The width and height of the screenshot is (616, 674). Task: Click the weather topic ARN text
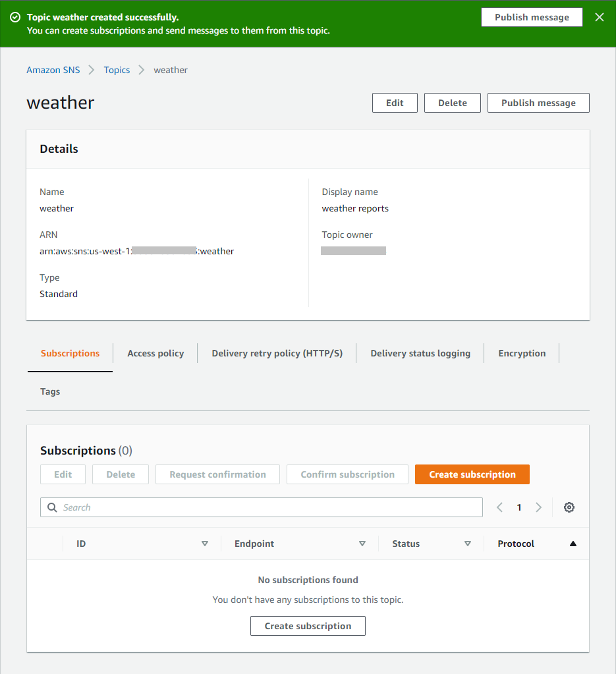pyautogui.click(x=136, y=251)
